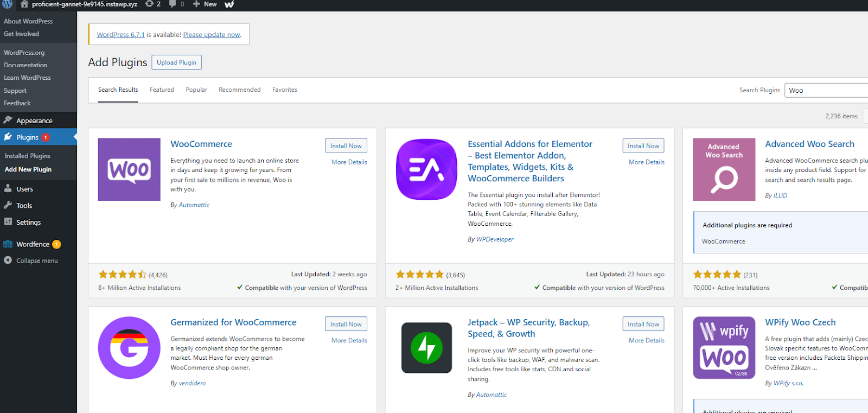Focus the Search Plugins input field
This screenshot has height=413, width=868.
(x=826, y=90)
